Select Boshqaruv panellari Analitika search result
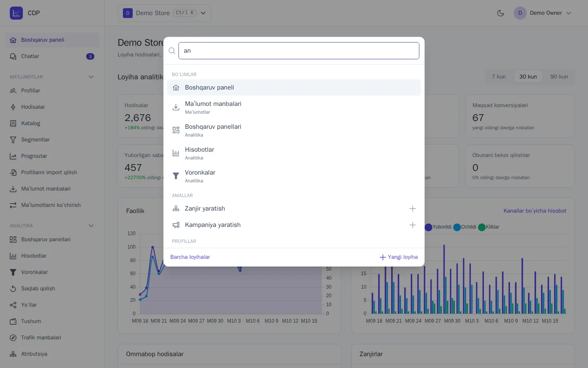 point(294,130)
